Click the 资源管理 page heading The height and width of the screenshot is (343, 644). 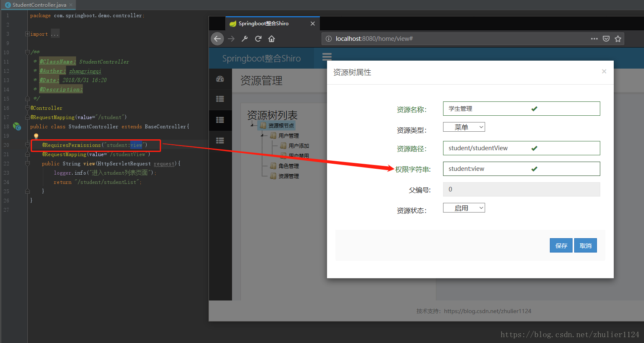point(261,80)
